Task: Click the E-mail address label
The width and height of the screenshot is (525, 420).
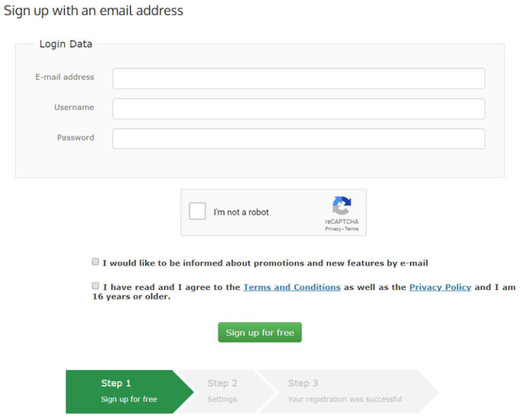Action: tap(65, 77)
